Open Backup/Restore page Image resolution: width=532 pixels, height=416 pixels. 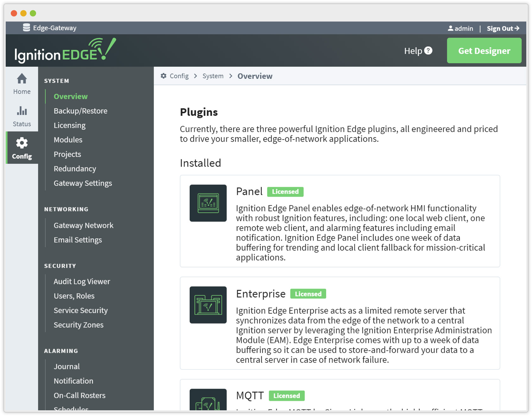pyautogui.click(x=80, y=111)
